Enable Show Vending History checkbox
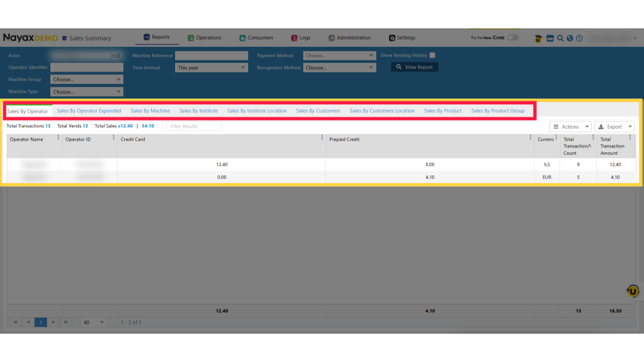The height and width of the screenshot is (362, 644). click(x=433, y=56)
